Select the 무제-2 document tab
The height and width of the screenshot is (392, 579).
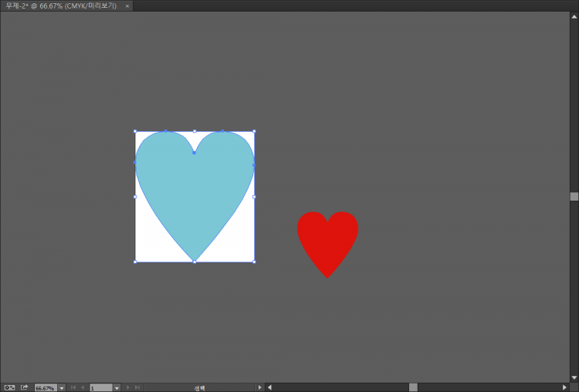(62, 5)
